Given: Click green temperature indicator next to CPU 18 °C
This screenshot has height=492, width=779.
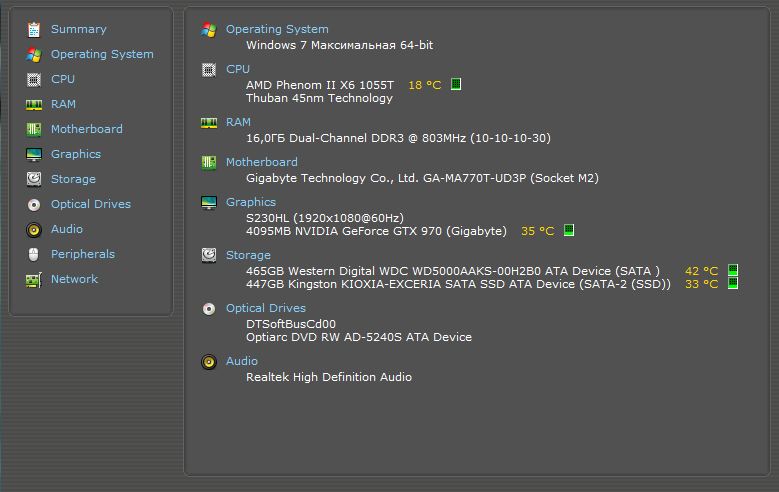Looking at the screenshot, I should click(456, 84).
